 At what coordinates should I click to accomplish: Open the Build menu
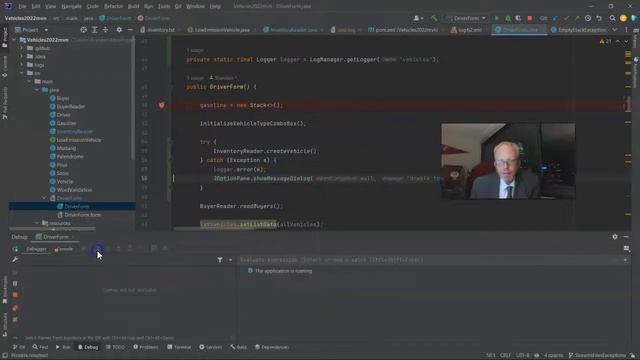point(133,7)
